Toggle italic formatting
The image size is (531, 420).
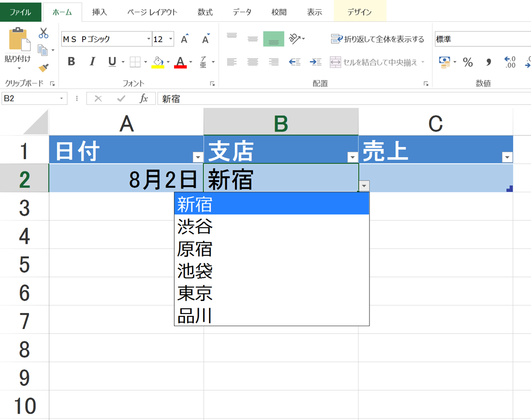92,61
